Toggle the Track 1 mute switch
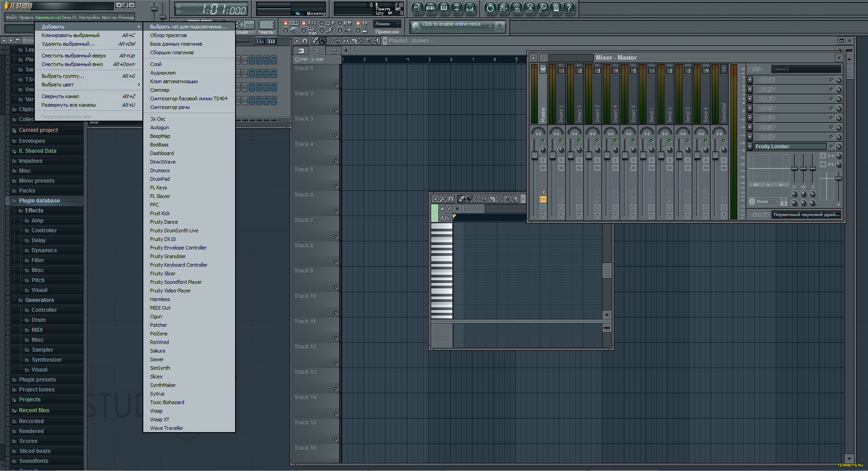 (x=335, y=85)
